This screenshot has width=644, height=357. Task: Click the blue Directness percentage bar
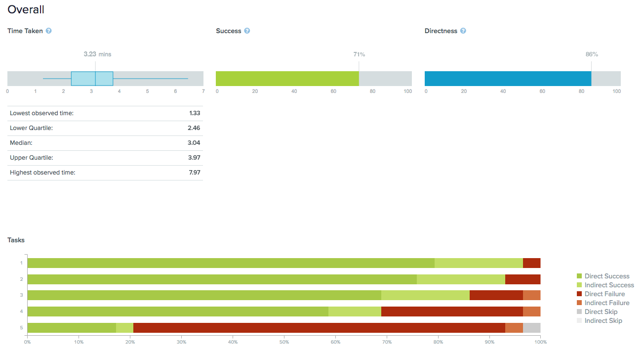click(x=508, y=79)
